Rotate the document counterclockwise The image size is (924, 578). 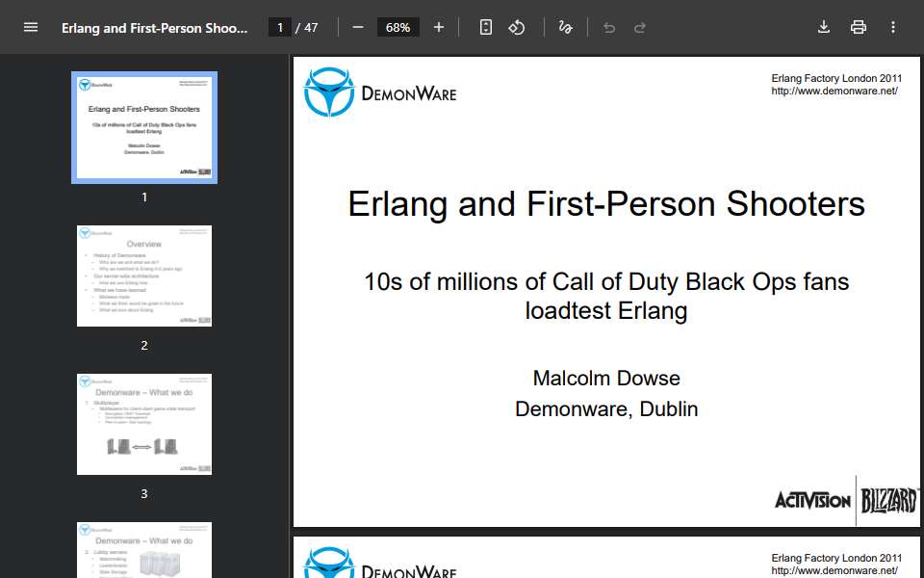click(x=517, y=27)
